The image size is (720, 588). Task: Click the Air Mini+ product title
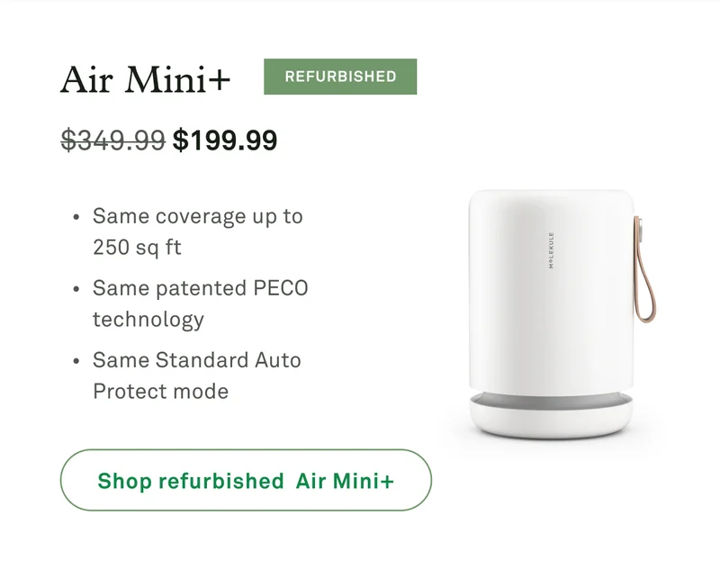coord(144,79)
